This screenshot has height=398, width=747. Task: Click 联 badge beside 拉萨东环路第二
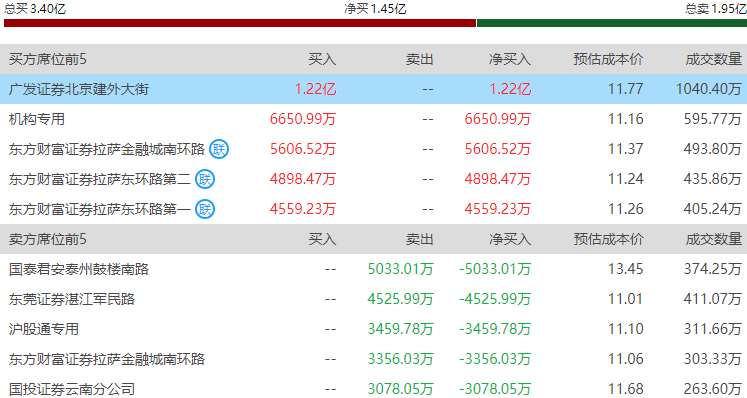[x=205, y=179]
